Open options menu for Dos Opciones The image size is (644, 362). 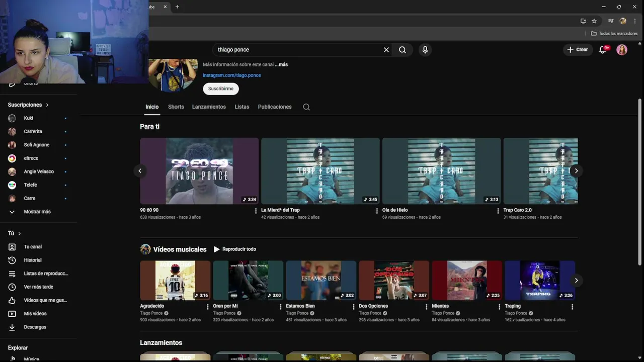426,307
